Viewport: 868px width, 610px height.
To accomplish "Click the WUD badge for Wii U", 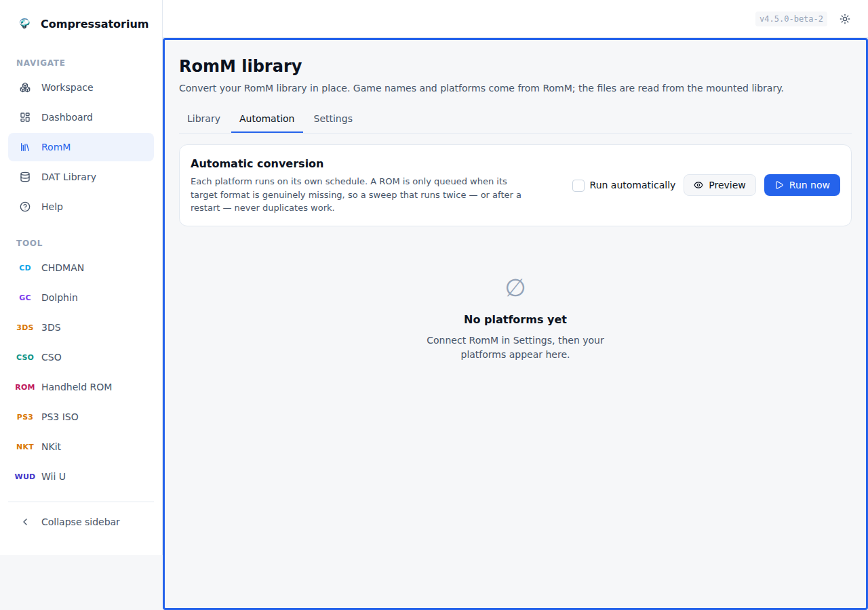I will [x=25, y=476].
